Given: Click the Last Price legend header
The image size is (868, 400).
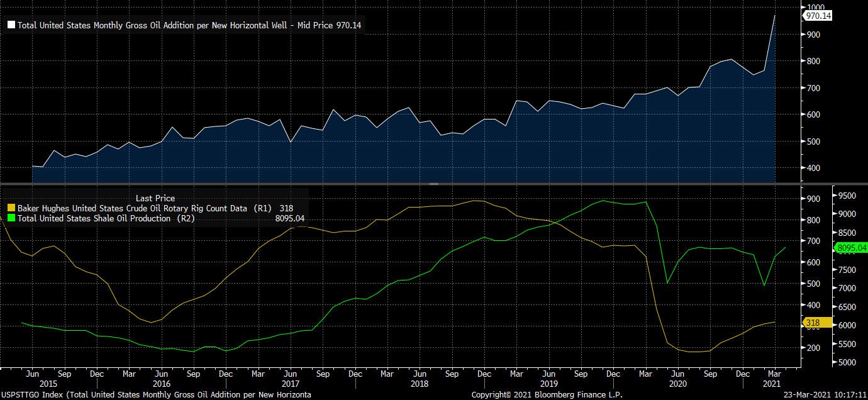Looking at the screenshot, I should point(155,198).
